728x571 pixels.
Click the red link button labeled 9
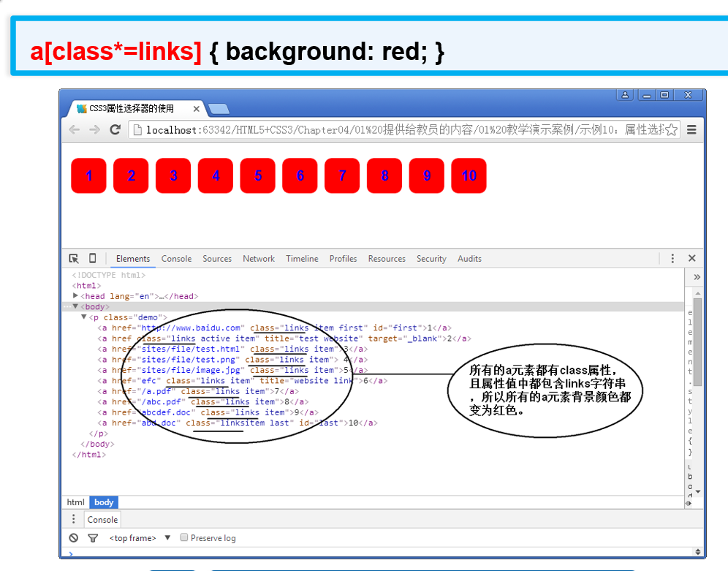pyautogui.click(x=427, y=175)
